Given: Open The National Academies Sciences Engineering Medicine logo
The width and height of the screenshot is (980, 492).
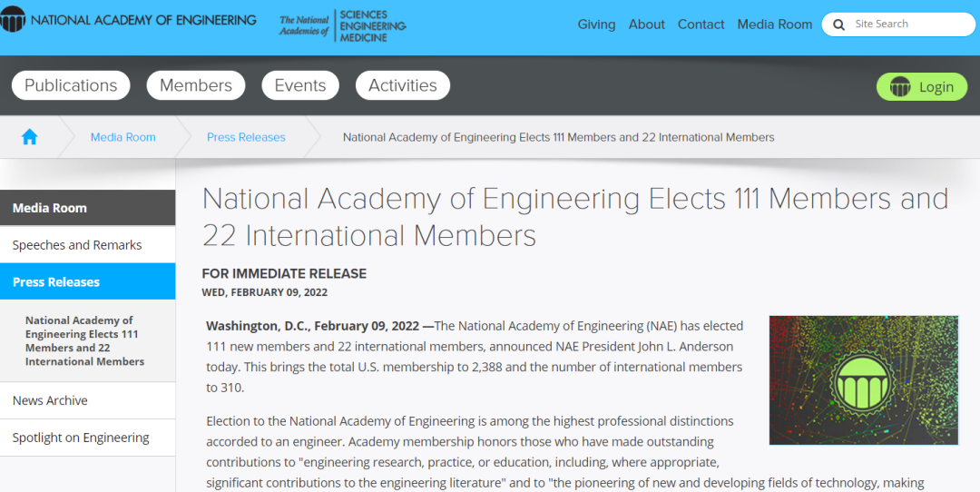Looking at the screenshot, I should (x=342, y=25).
